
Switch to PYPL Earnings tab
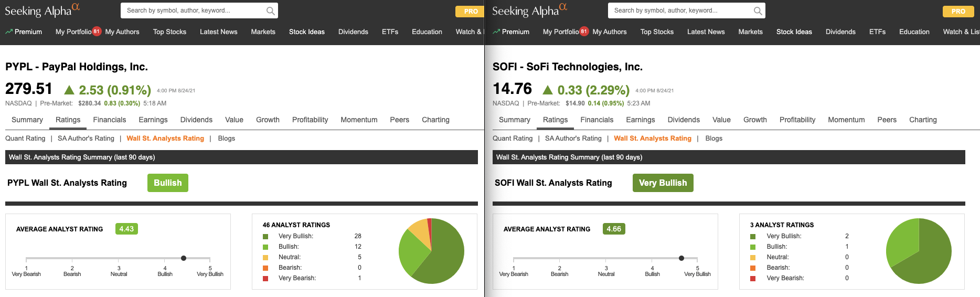[153, 120]
